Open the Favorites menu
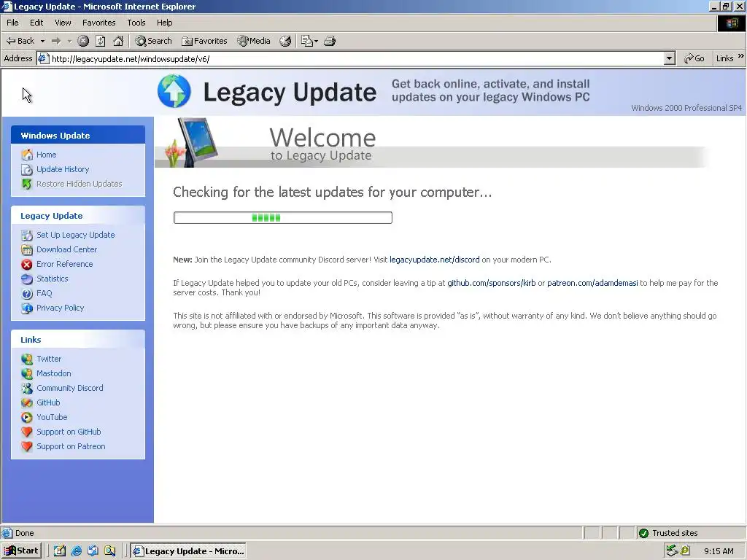This screenshot has height=560, width=747. (98, 23)
